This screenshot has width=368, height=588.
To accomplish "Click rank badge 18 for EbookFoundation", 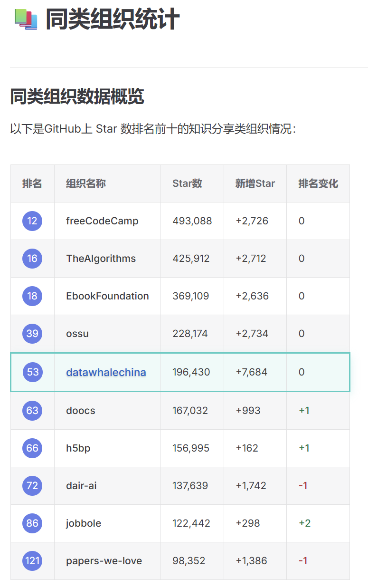I will point(32,296).
